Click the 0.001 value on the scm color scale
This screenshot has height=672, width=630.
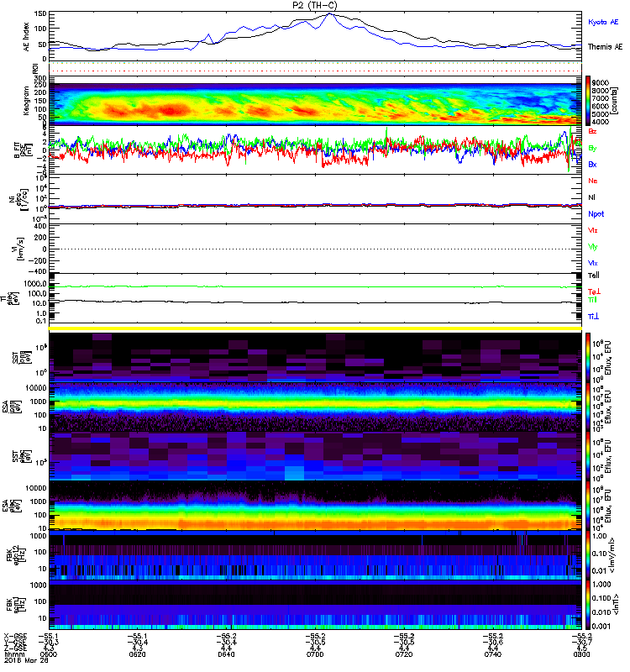click(601, 626)
